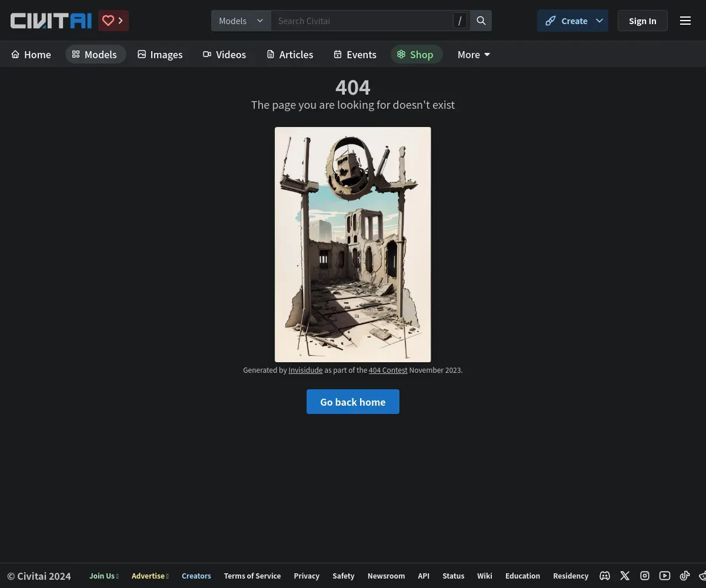
Task: Open the X social link
Action: (x=625, y=576)
